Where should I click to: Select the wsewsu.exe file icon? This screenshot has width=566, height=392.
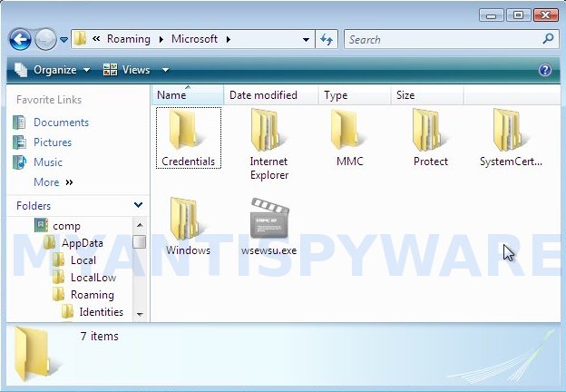click(x=269, y=218)
